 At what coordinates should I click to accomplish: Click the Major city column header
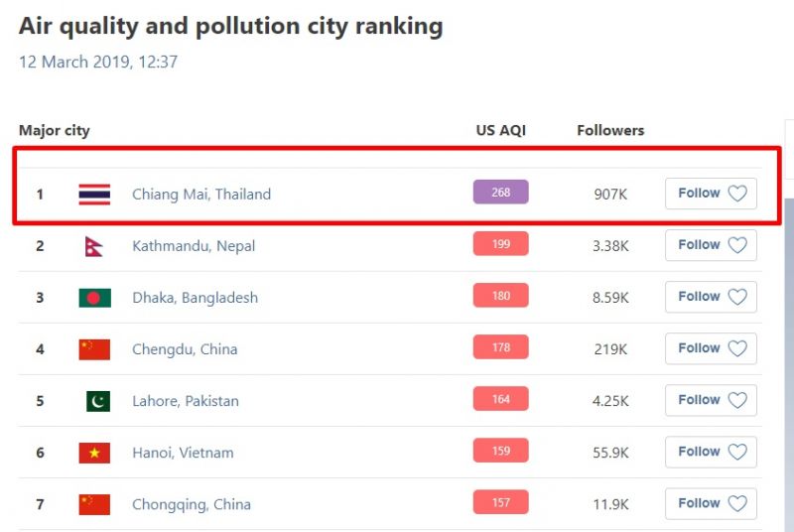[x=55, y=130]
